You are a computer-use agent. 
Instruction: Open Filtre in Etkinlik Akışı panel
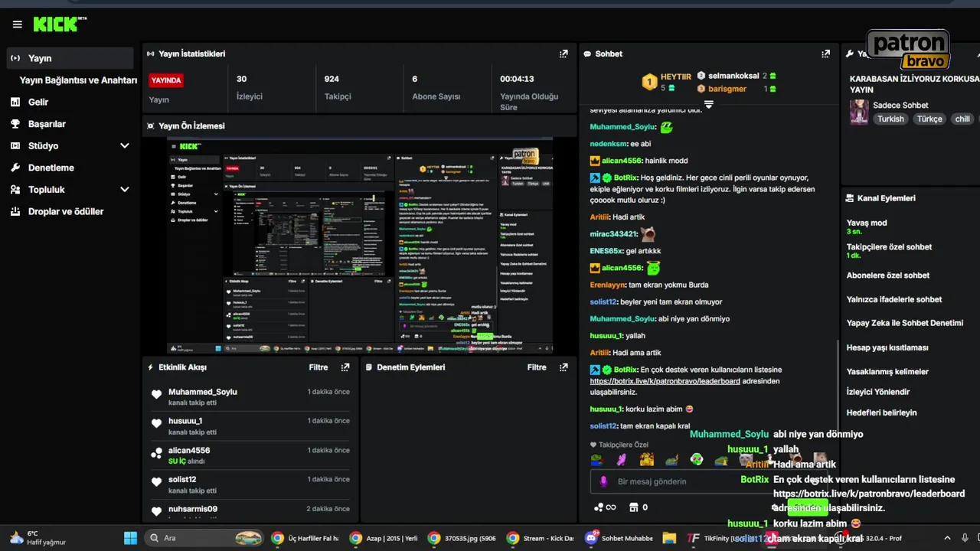pos(318,367)
